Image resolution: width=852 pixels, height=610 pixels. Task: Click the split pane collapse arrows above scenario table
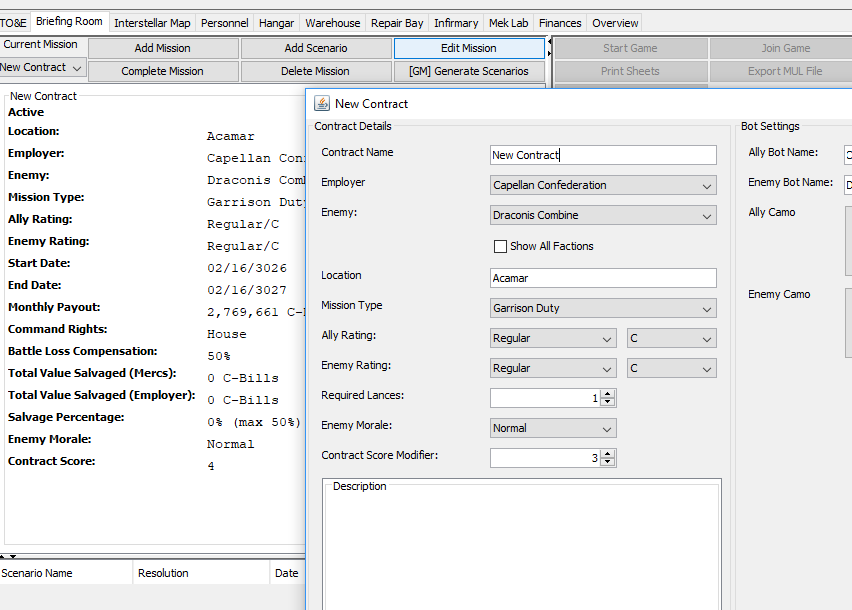pos(8,556)
